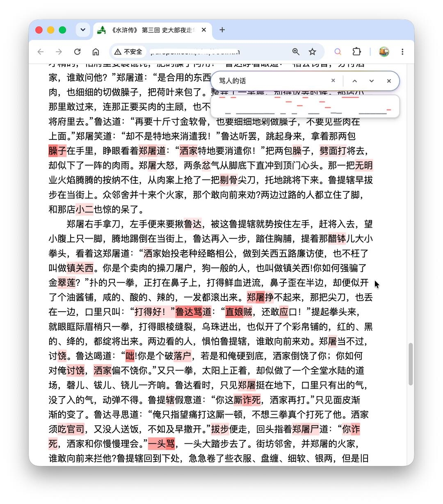This screenshot has width=443, height=504.
Task: Close the find bar
Action: pyautogui.click(x=389, y=81)
